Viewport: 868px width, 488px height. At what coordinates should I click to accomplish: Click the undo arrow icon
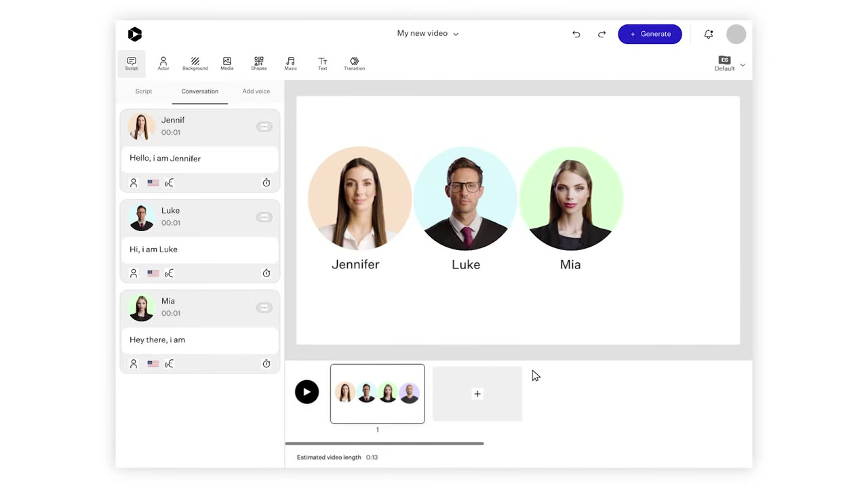(x=576, y=34)
